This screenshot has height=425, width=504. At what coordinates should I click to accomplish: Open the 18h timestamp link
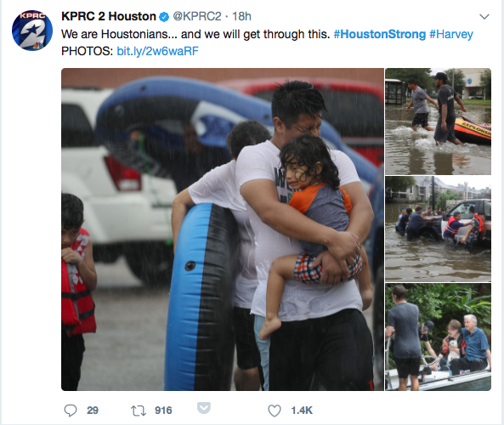click(x=241, y=16)
